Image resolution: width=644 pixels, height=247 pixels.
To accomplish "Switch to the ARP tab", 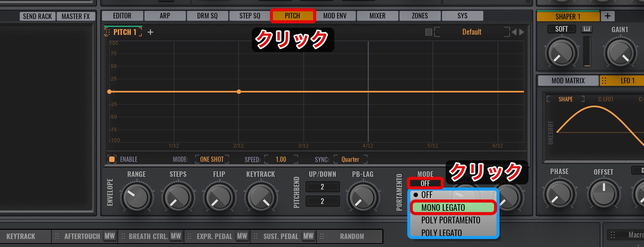I will [165, 16].
